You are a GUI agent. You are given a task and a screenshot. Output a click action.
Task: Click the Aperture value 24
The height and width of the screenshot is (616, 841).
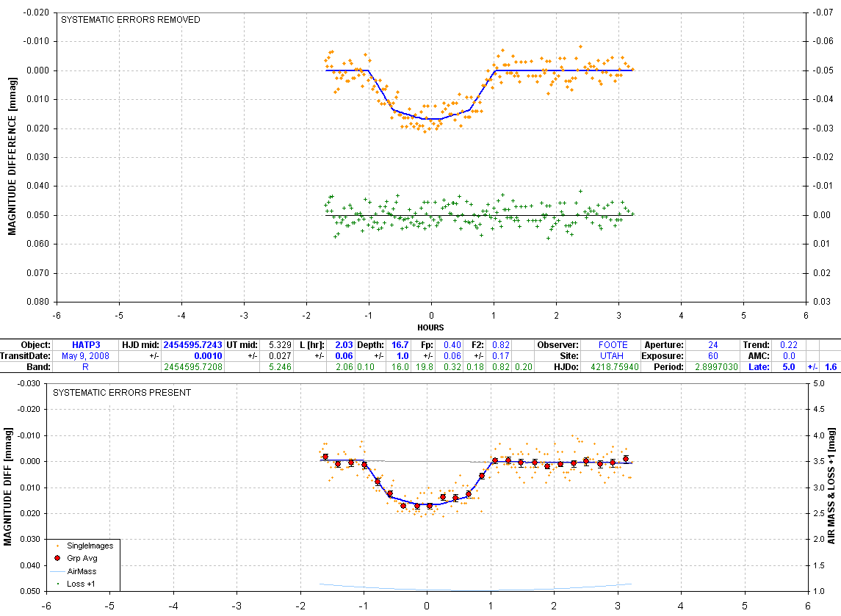tap(712, 345)
